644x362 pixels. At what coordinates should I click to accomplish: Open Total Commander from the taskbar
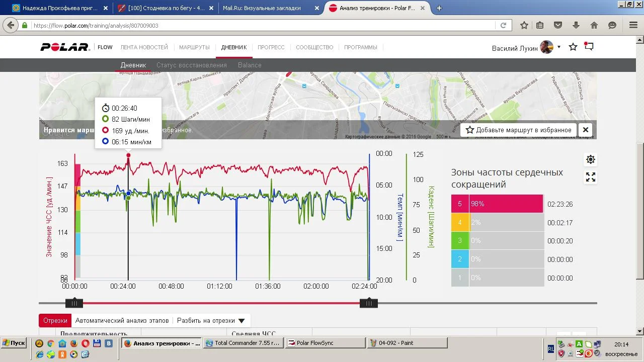(243, 343)
